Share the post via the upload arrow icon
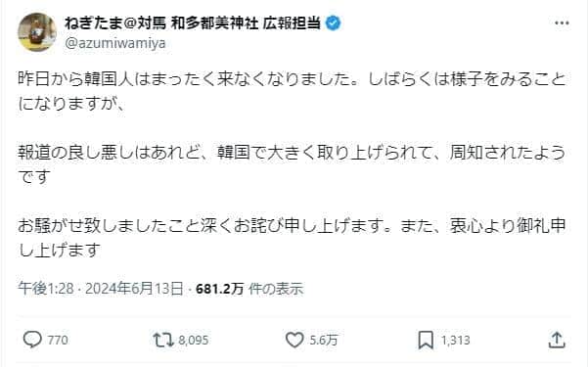The width and height of the screenshot is (588, 367). [x=557, y=340]
